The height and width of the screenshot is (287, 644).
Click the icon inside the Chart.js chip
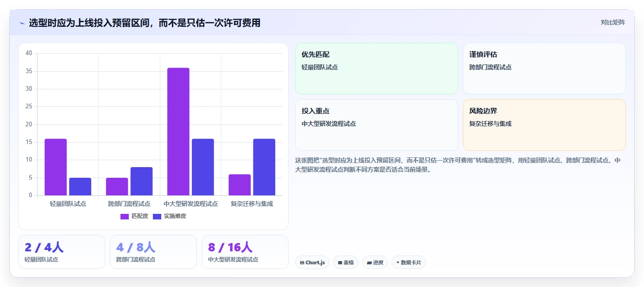pos(302,262)
